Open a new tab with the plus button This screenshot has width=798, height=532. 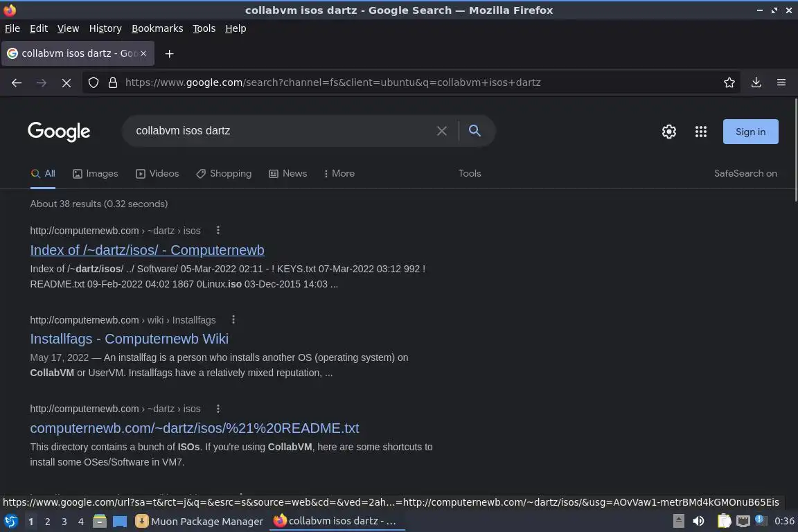click(170, 53)
